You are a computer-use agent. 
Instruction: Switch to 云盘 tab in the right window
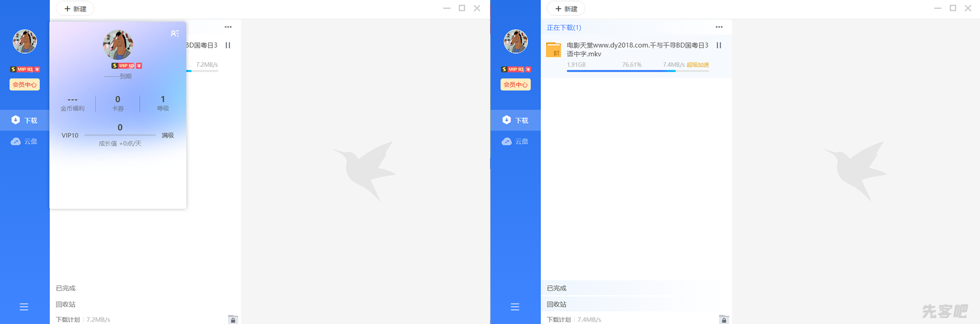pos(516,141)
